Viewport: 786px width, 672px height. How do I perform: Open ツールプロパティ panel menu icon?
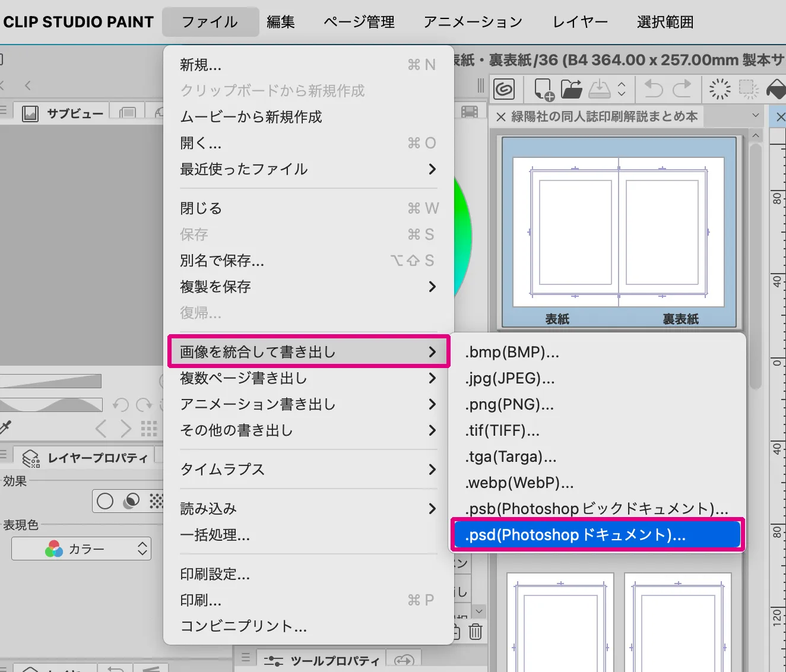coord(246,658)
